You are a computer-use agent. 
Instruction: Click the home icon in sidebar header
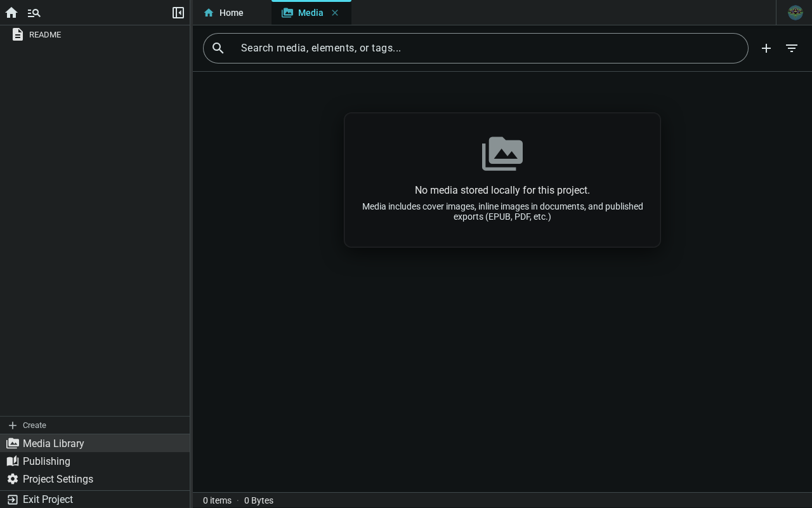[11, 13]
